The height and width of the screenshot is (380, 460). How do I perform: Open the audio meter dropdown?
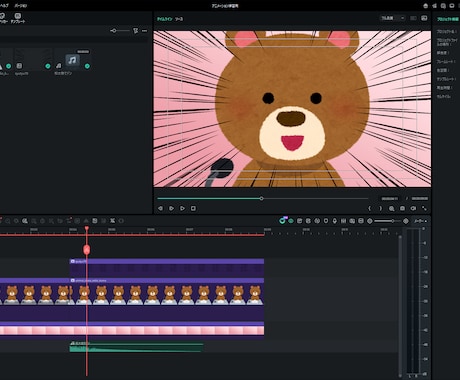point(420,221)
